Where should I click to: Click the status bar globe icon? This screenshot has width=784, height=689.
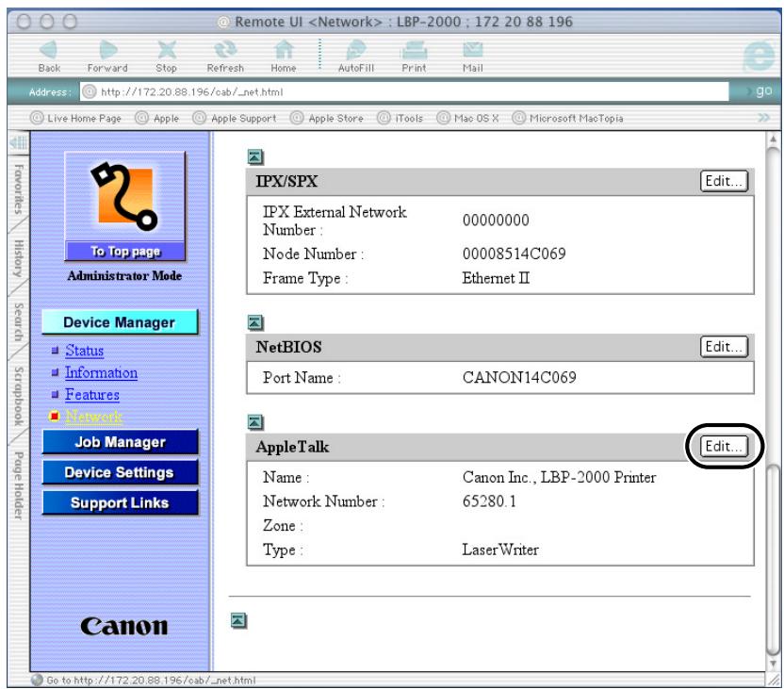(x=37, y=680)
